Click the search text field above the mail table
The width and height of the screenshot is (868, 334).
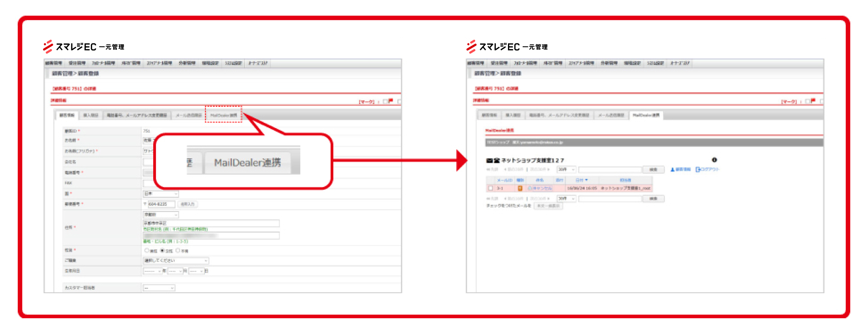click(610, 170)
